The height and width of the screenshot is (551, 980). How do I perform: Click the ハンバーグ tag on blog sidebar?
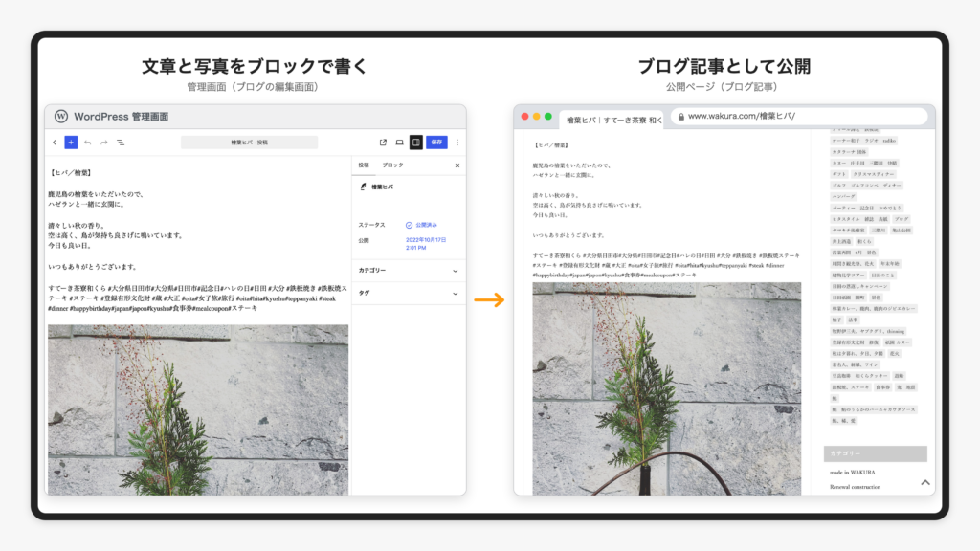point(843,197)
